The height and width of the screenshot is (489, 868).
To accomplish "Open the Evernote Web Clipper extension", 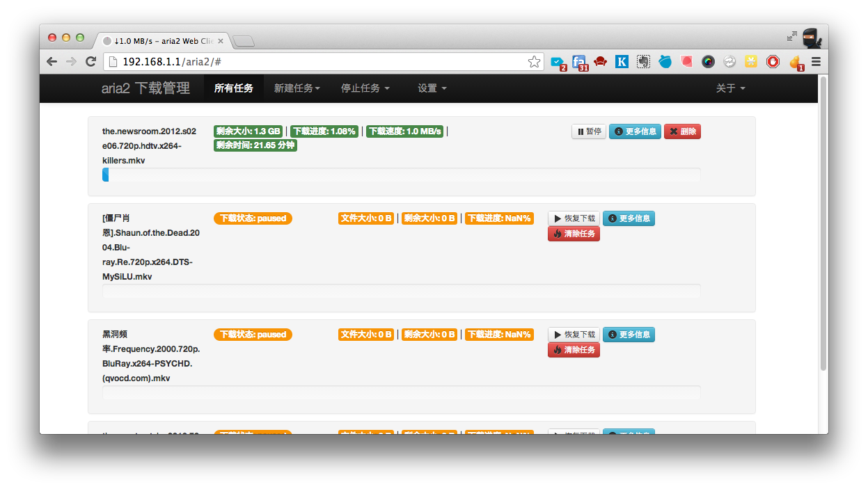I will (643, 62).
